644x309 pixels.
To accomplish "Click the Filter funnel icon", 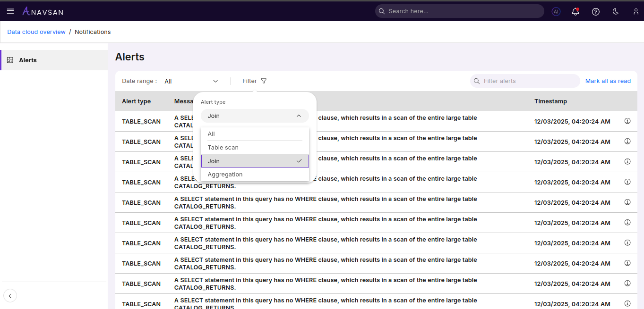I will coord(264,81).
